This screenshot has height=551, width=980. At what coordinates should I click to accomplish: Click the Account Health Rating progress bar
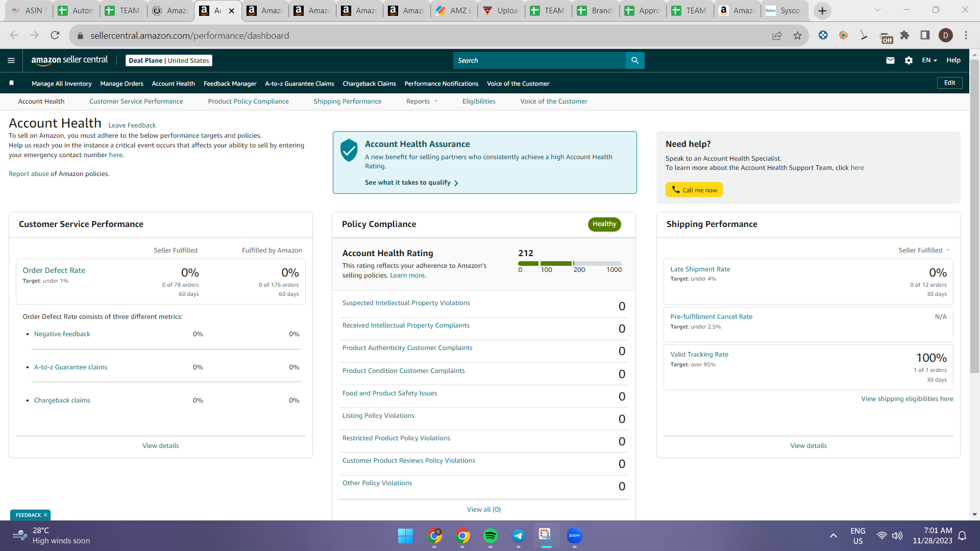pyautogui.click(x=570, y=263)
